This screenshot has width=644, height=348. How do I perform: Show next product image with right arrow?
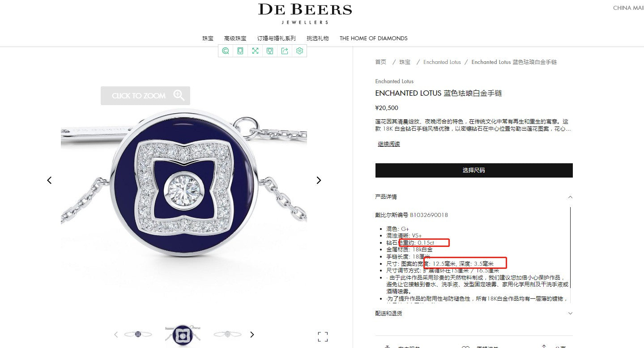coord(319,180)
